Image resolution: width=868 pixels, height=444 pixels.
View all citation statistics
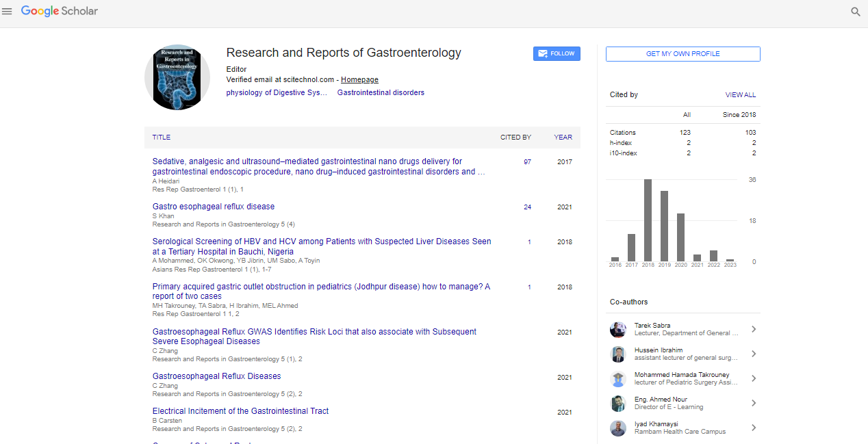tap(740, 95)
